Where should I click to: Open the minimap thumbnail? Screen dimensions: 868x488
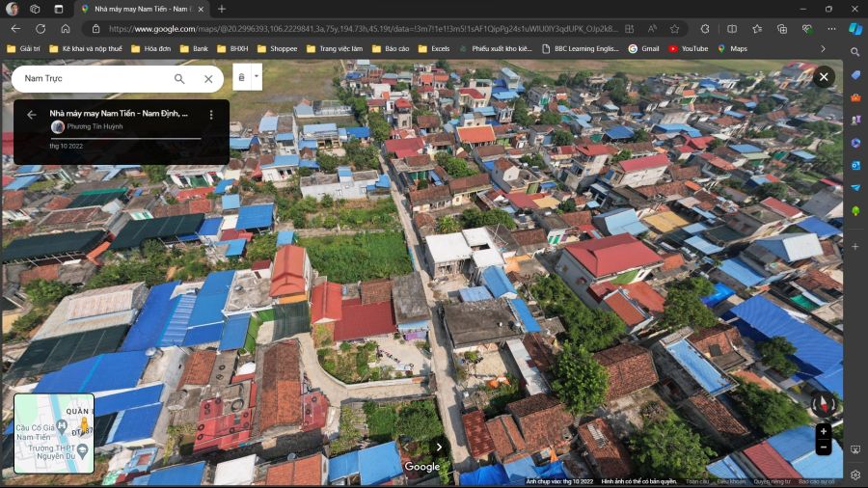coord(54,433)
